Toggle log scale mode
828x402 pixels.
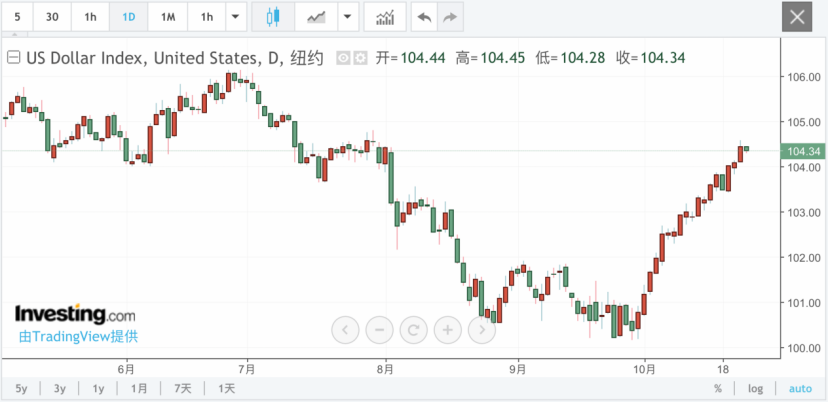[x=755, y=389]
